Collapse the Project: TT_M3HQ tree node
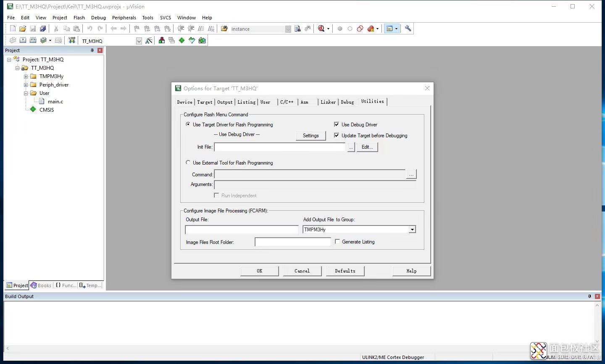The image size is (605, 364). 9,60
